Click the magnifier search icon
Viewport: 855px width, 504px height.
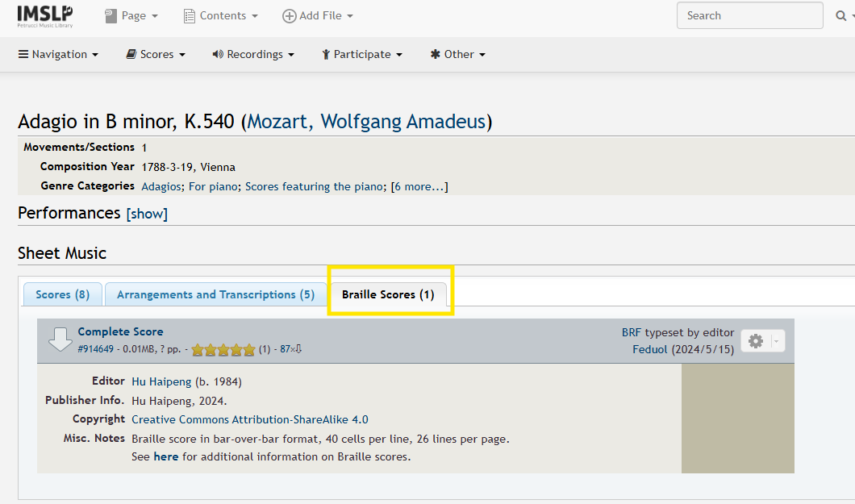click(x=841, y=16)
